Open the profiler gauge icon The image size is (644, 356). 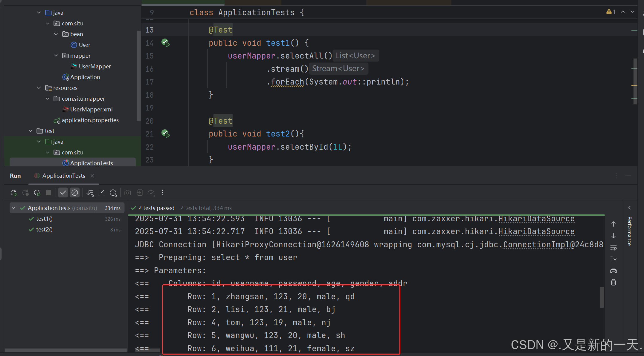tap(151, 193)
